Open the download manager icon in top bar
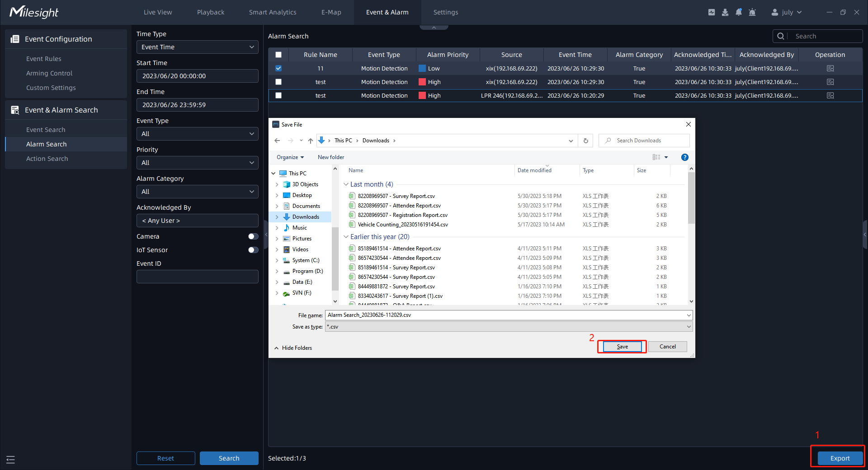 coord(725,12)
